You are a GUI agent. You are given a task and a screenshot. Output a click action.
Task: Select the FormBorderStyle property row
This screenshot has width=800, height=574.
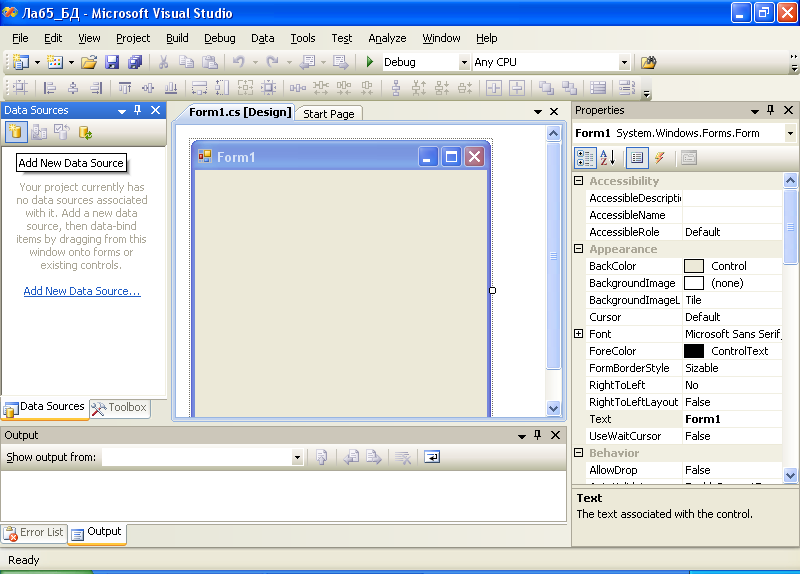click(x=684, y=368)
